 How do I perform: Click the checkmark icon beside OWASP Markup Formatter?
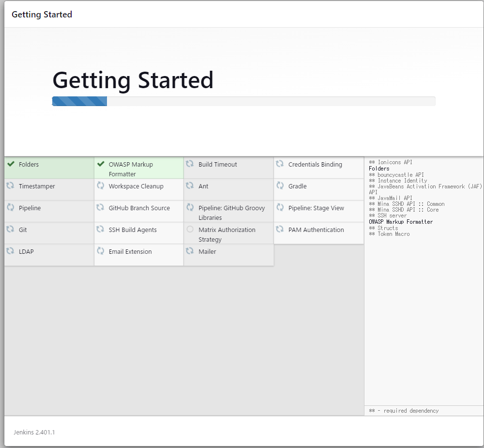pos(101,164)
